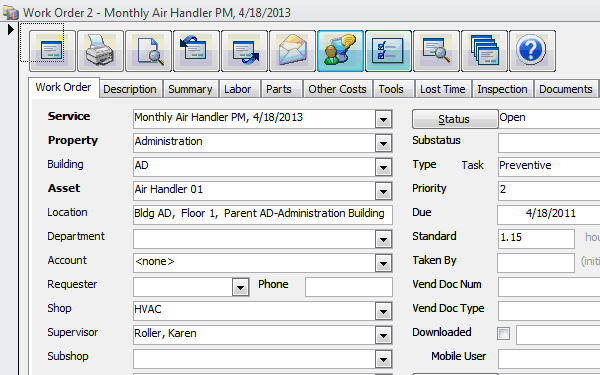
Task: Open help with the question mark icon
Action: coord(532,51)
